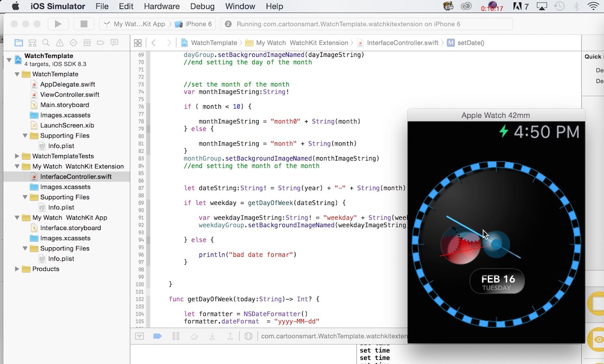Select My Wat...Kit App scheme dropdown
Image resolution: width=604 pixels, height=364 pixels.
pos(134,24)
